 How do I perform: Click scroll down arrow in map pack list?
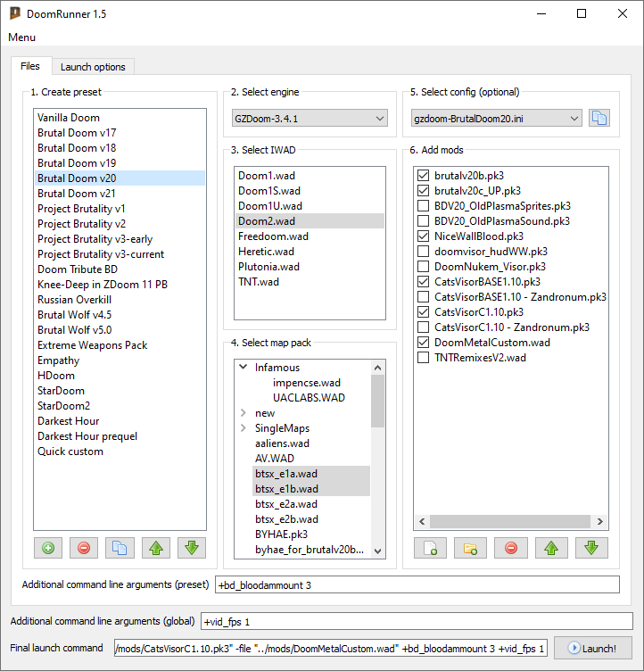pyautogui.click(x=377, y=551)
